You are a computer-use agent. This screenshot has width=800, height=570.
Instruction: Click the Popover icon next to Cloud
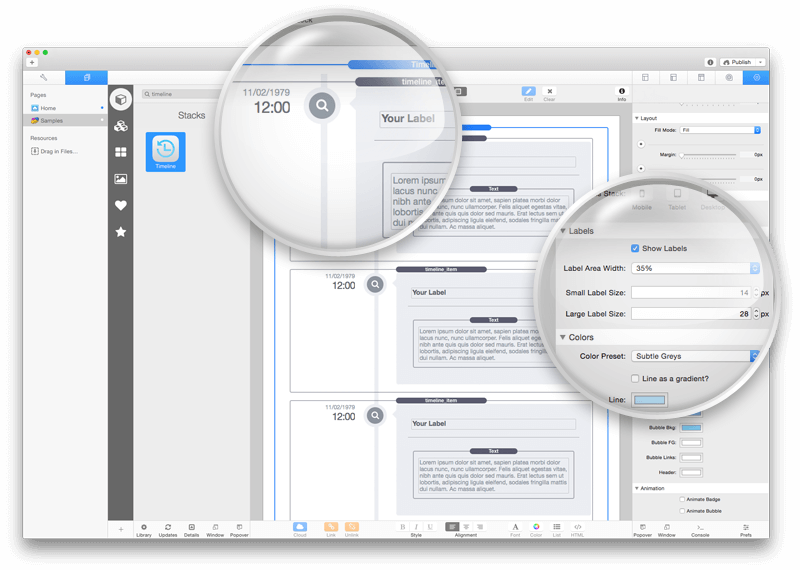click(239, 527)
